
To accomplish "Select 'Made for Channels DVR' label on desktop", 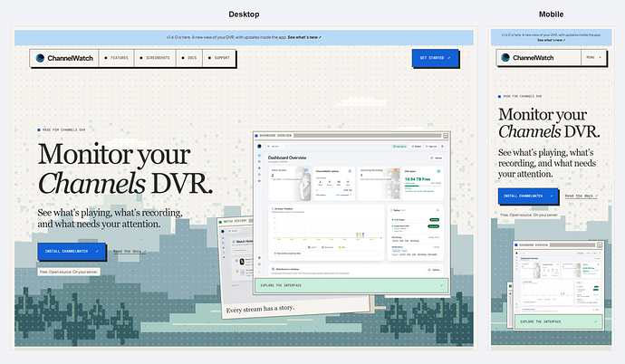I will coord(62,129).
